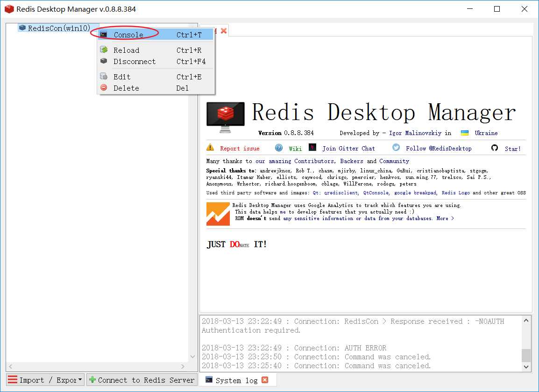Open the Join Gitter Chat link
Image resolution: width=539 pixels, height=392 pixels.
point(348,149)
